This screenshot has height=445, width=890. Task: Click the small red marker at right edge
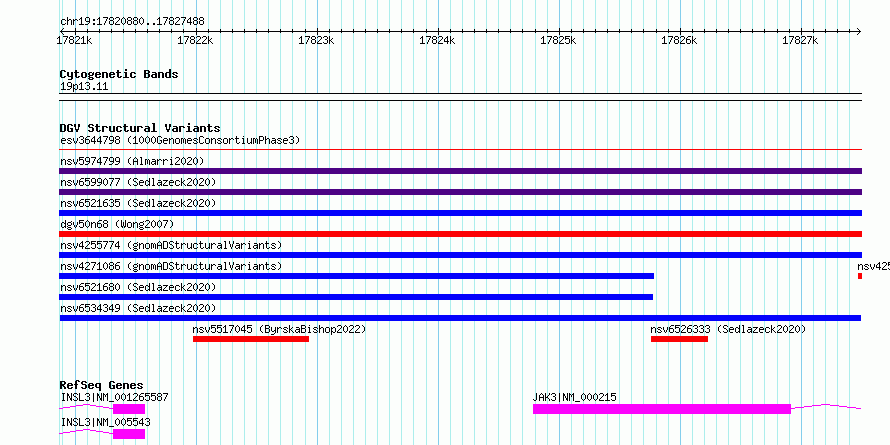pyautogui.click(x=860, y=276)
